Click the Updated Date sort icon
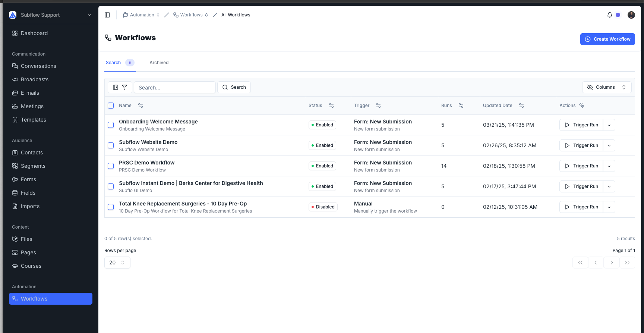This screenshot has height=333, width=644. point(521,106)
